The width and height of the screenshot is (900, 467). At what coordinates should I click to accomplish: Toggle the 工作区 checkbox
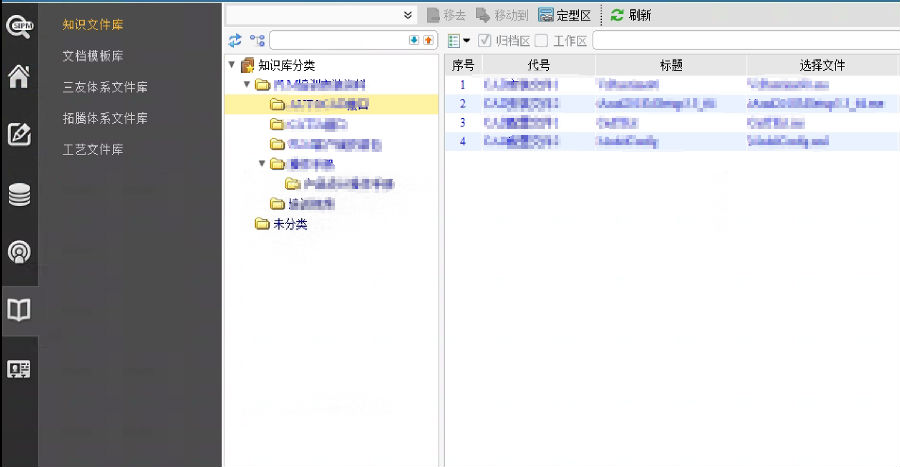pos(541,40)
